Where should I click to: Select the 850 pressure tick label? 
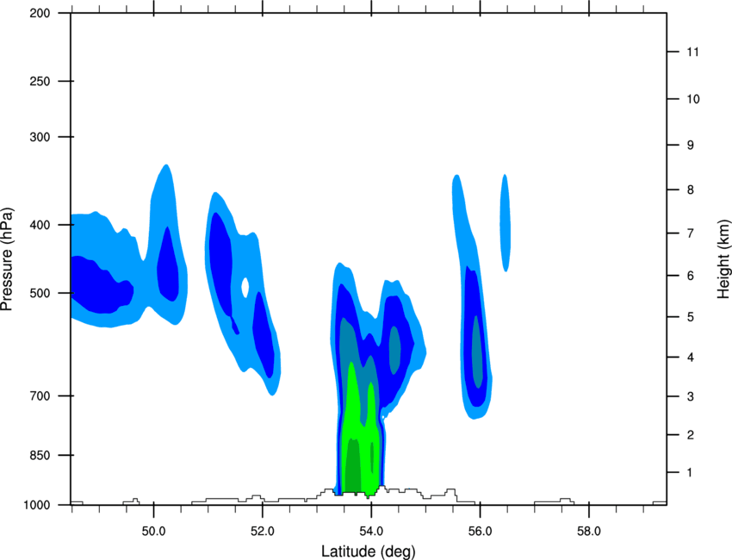[40, 456]
